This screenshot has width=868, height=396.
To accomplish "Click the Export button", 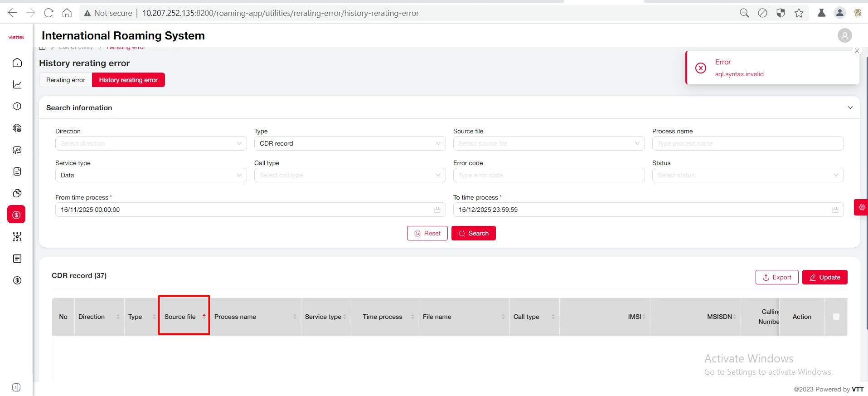I will tap(776, 277).
